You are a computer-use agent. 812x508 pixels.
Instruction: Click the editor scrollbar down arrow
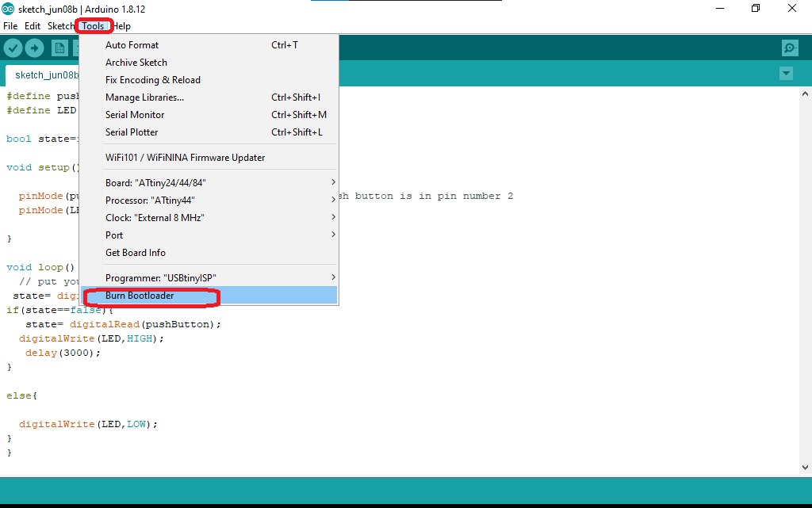(805, 467)
